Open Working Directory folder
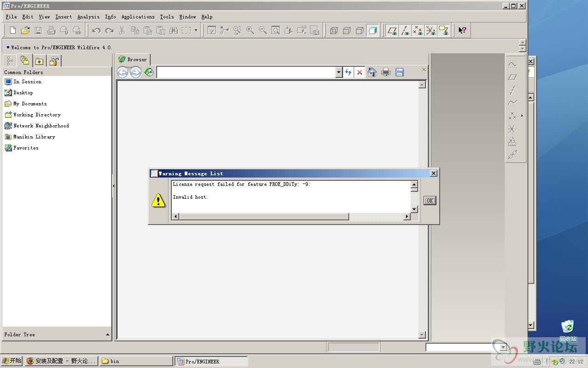Viewport: 588px width, 368px height. coord(33,115)
